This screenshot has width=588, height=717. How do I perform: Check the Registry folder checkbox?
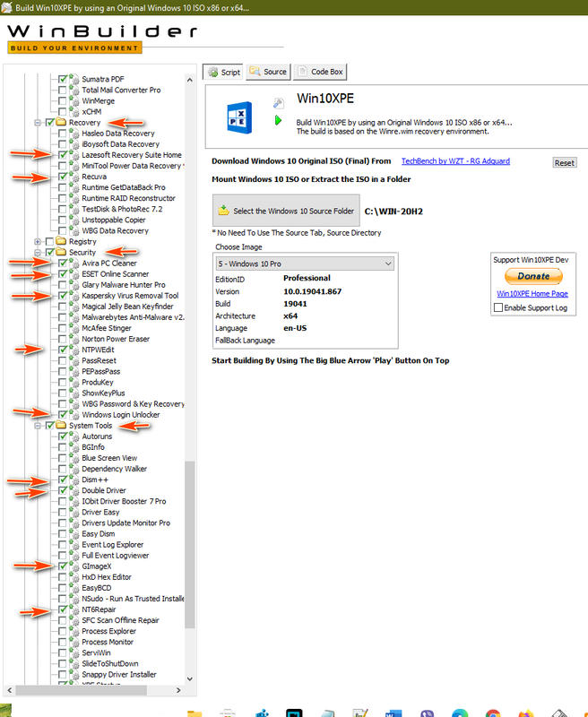click(50, 241)
